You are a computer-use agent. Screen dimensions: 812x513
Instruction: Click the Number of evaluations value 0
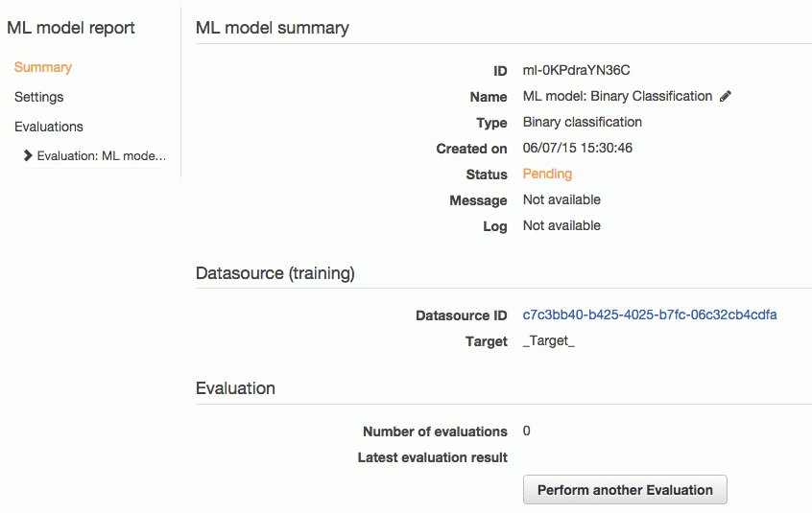click(526, 431)
